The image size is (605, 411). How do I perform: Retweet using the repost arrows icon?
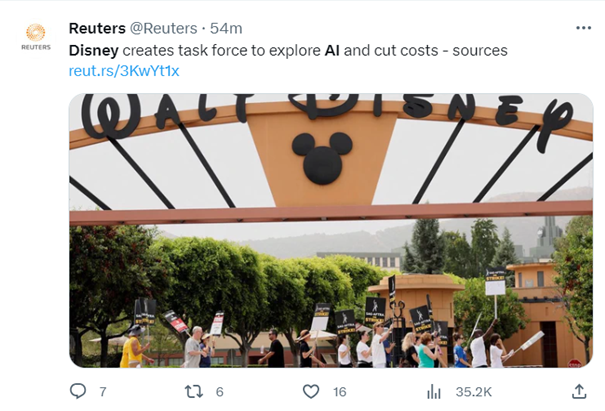click(194, 392)
